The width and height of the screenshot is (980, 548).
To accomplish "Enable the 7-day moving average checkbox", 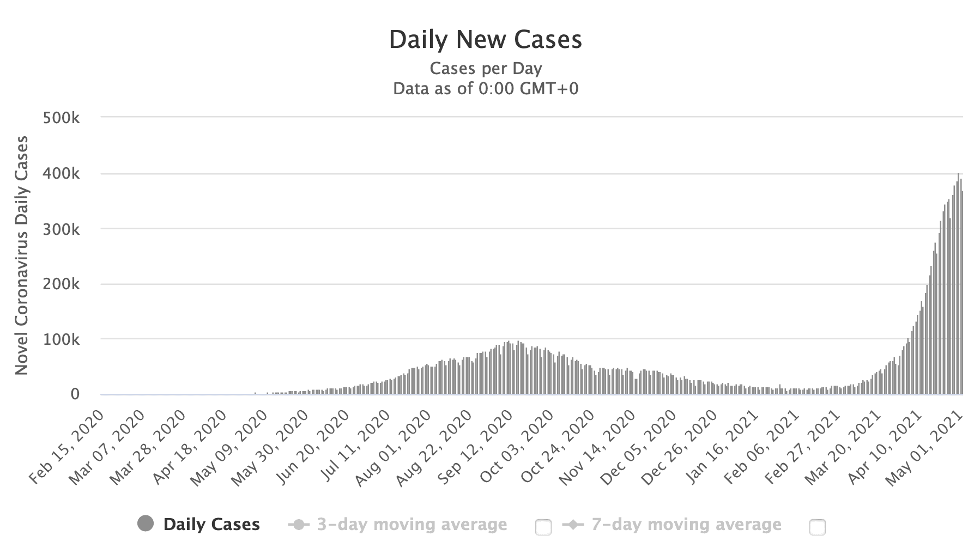I will (817, 527).
